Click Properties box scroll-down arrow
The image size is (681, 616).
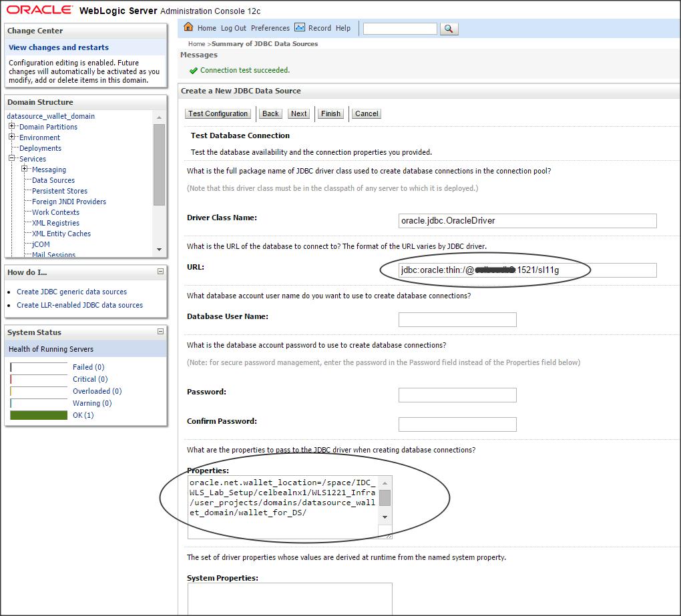point(385,517)
